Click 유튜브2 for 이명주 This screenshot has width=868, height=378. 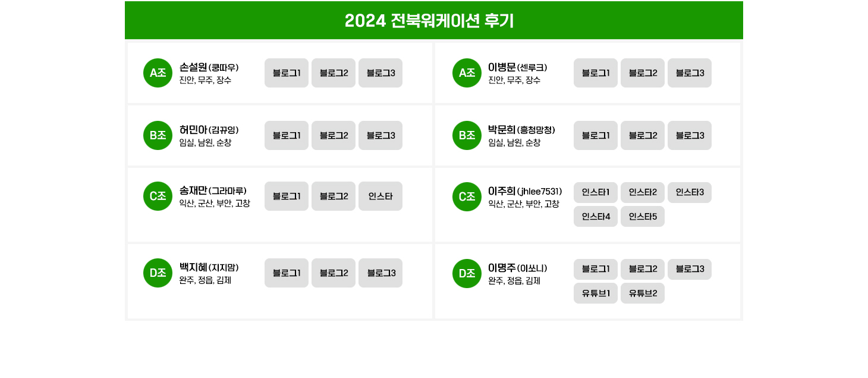point(643,293)
